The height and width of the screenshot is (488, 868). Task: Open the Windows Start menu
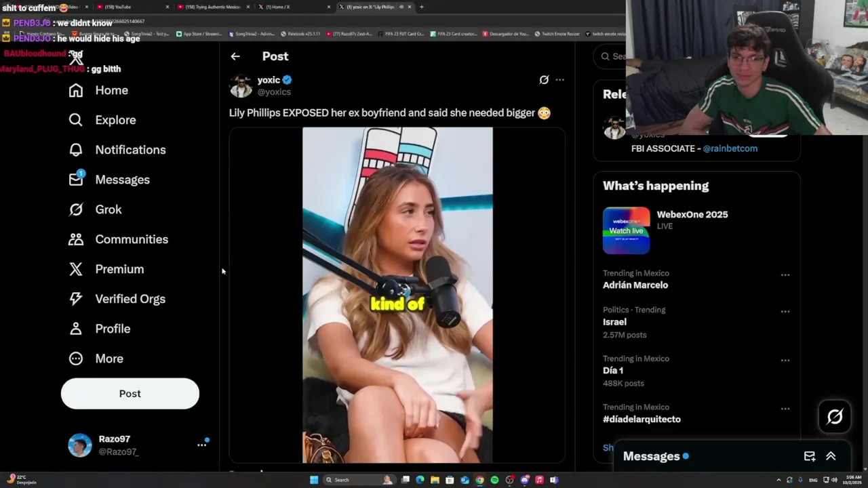314,480
